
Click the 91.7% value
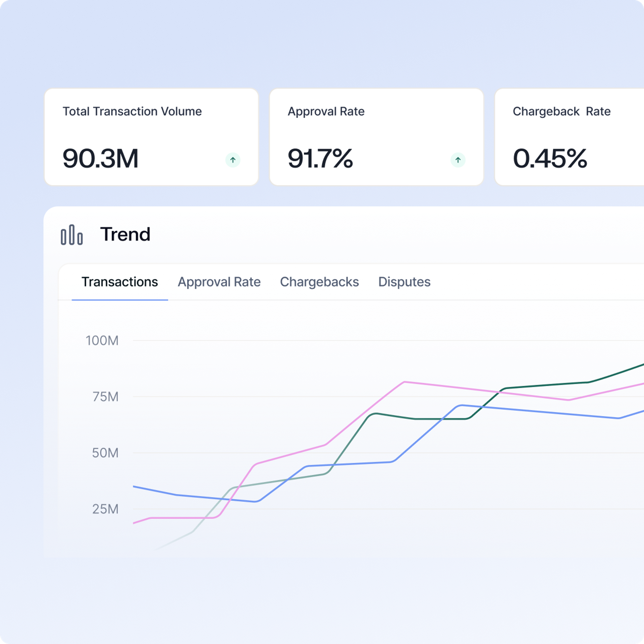coord(320,158)
